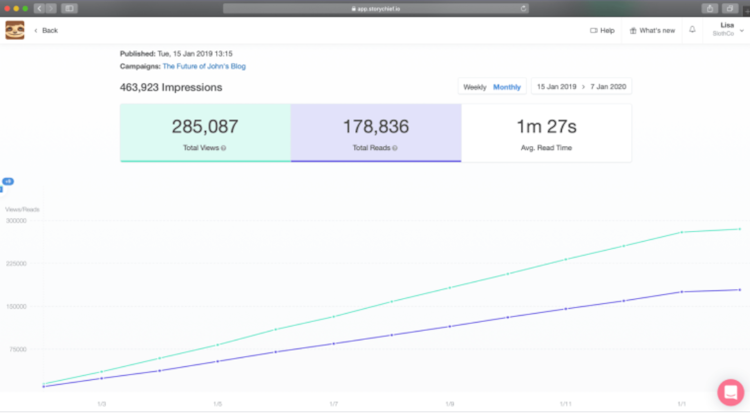Viewport: 750px width, 417px height.
Task: Open the What's new gift icon
Action: point(633,31)
